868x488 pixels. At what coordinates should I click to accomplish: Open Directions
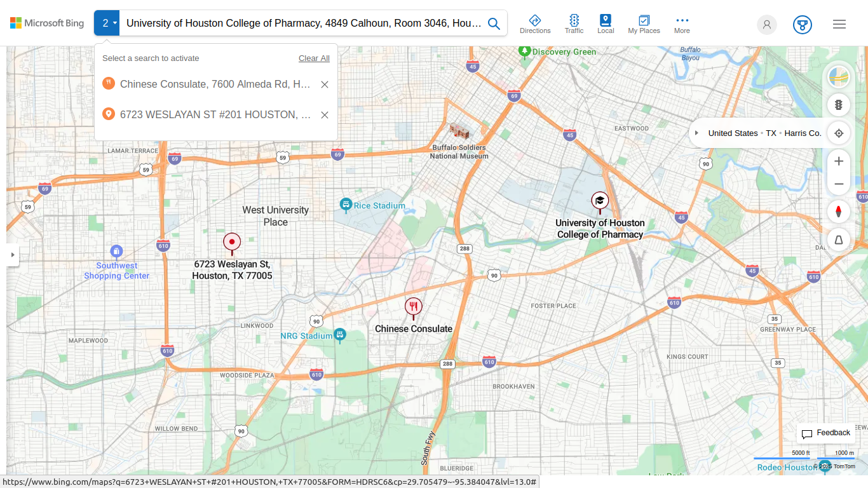pos(535,24)
